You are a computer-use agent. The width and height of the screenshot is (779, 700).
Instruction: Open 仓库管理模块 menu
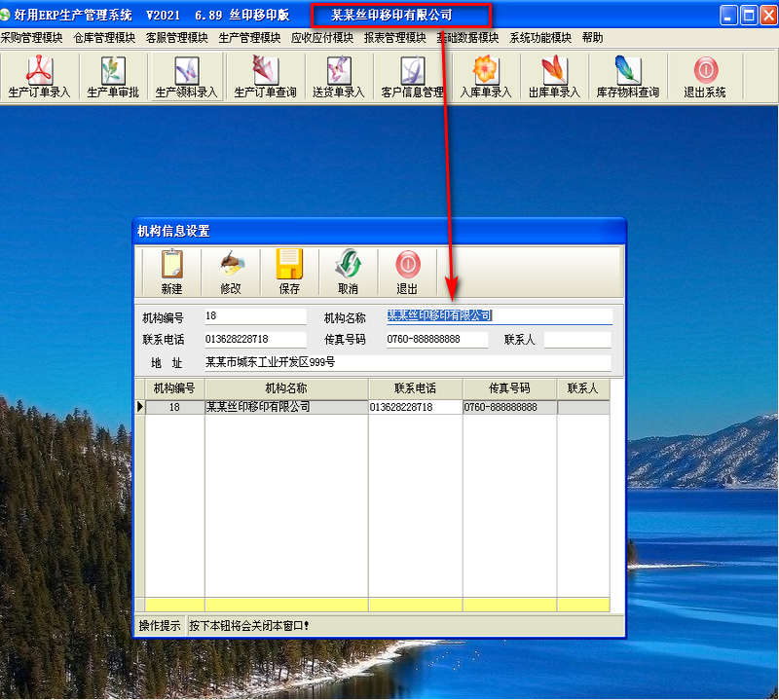click(104, 38)
